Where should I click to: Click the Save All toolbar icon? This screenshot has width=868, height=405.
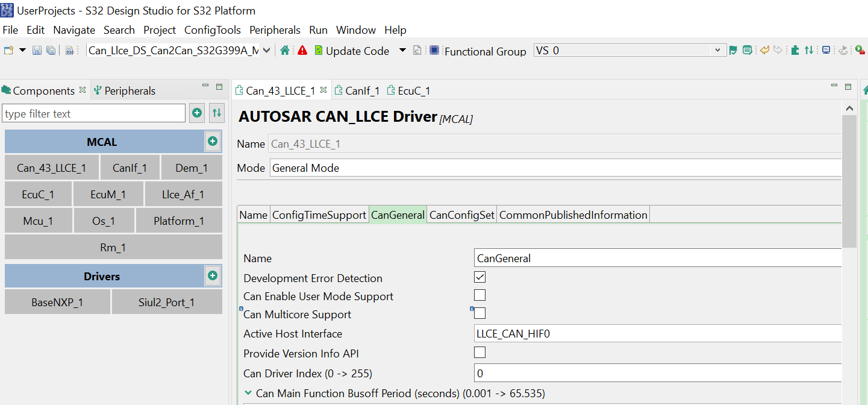pyautogui.click(x=50, y=51)
